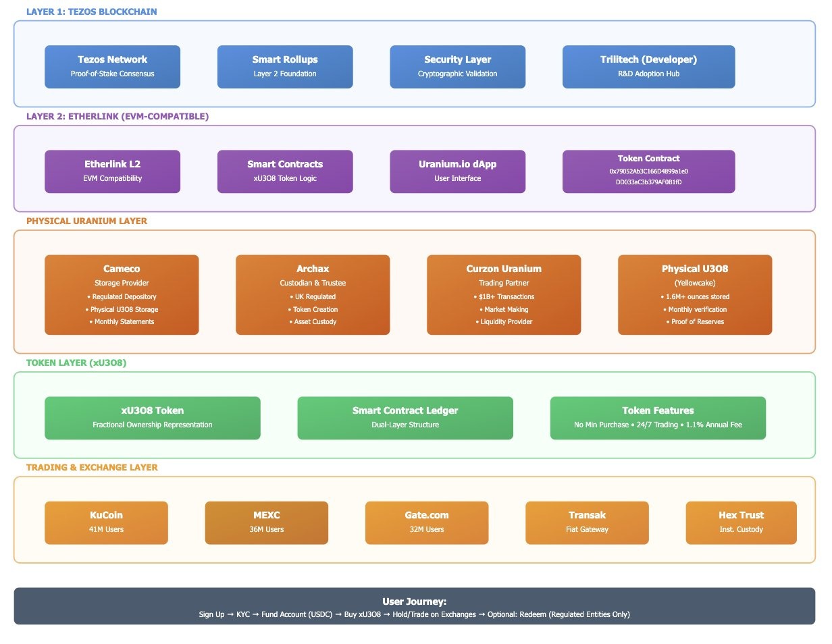Click the Archax custodian card

tap(313, 294)
